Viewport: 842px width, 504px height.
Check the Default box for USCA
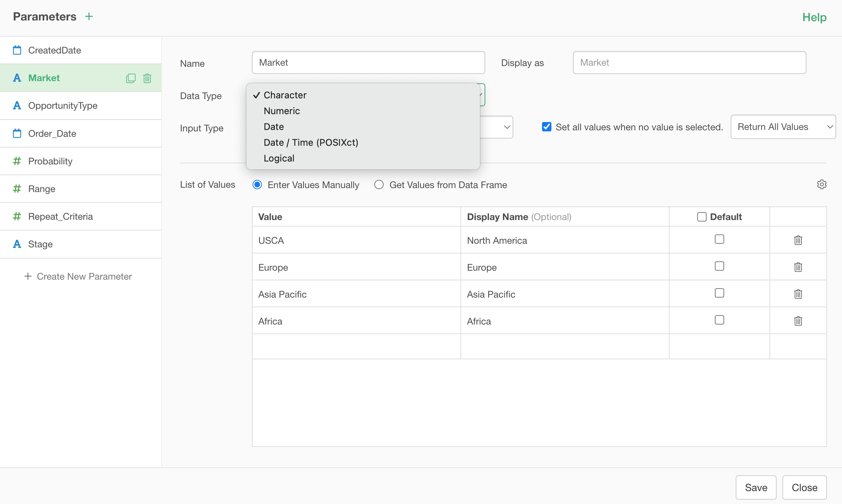[x=719, y=239]
